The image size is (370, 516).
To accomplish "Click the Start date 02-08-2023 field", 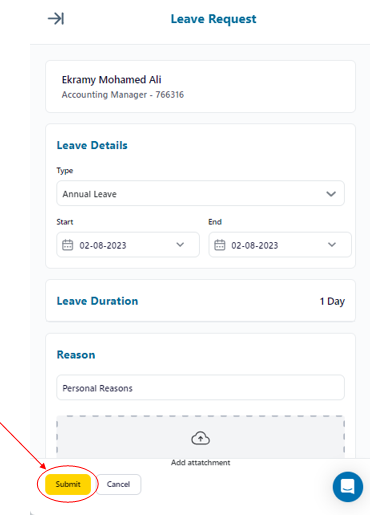I will (128, 245).
